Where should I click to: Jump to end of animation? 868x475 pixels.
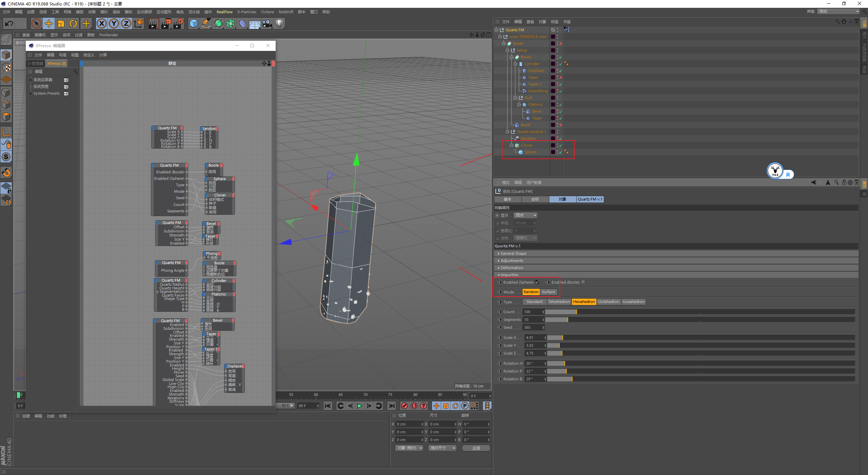click(x=392, y=406)
